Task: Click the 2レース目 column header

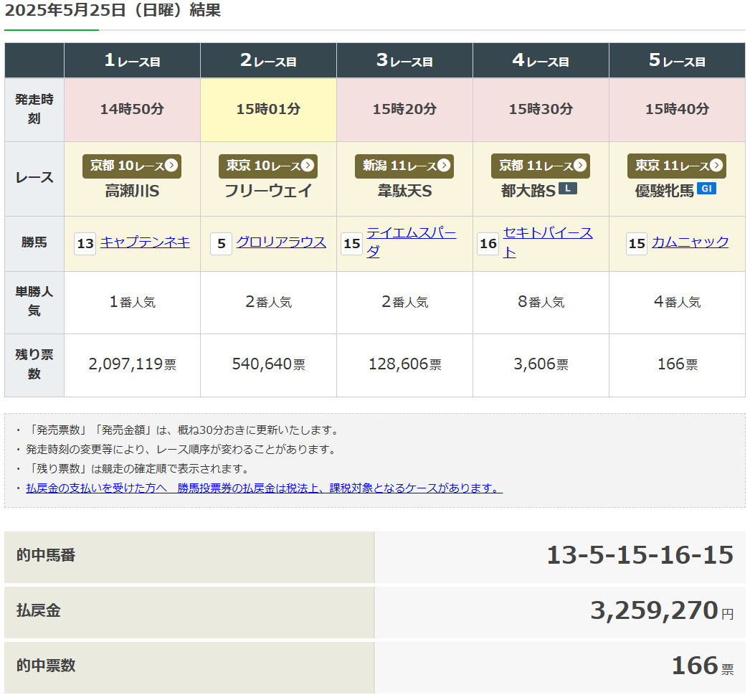Action: tap(268, 60)
